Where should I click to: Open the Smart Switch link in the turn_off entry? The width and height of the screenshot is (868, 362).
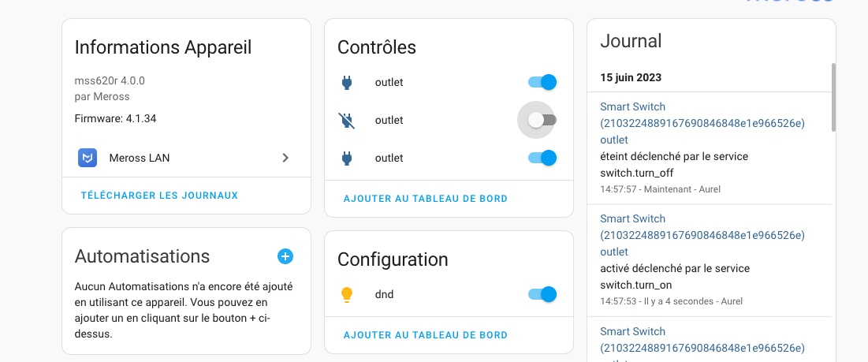point(702,123)
